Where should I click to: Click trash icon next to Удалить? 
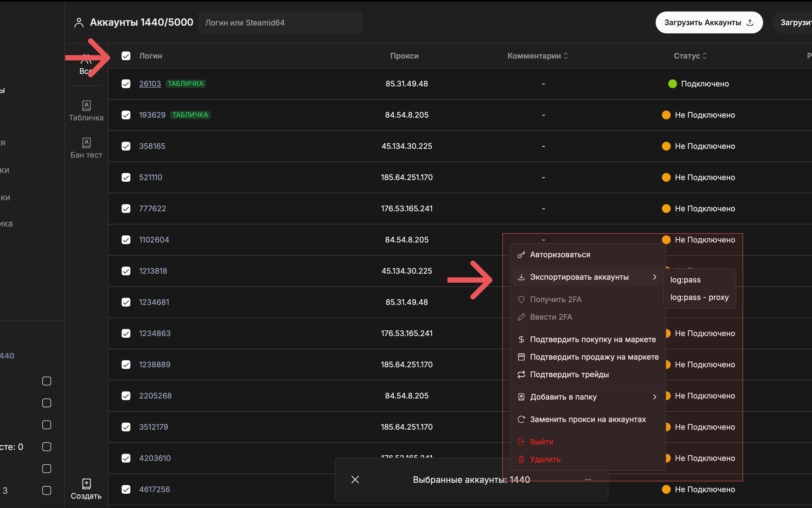(521, 459)
